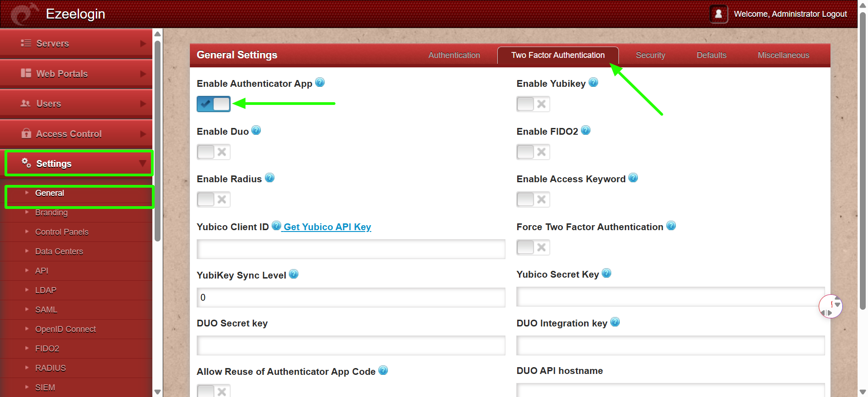Click help icon next to YubiKey Sync Level
Screen dimensions: 868x397
[x=293, y=274]
